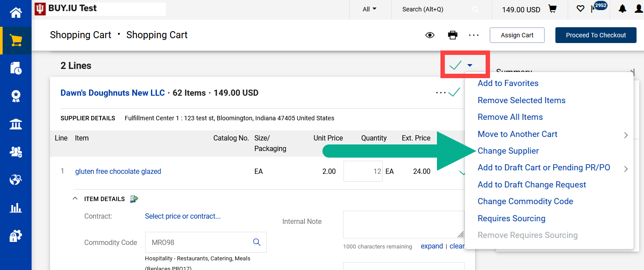Open Favorites heart icon in the top bar
This screenshot has height=270, width=644.
coord(580,9)
